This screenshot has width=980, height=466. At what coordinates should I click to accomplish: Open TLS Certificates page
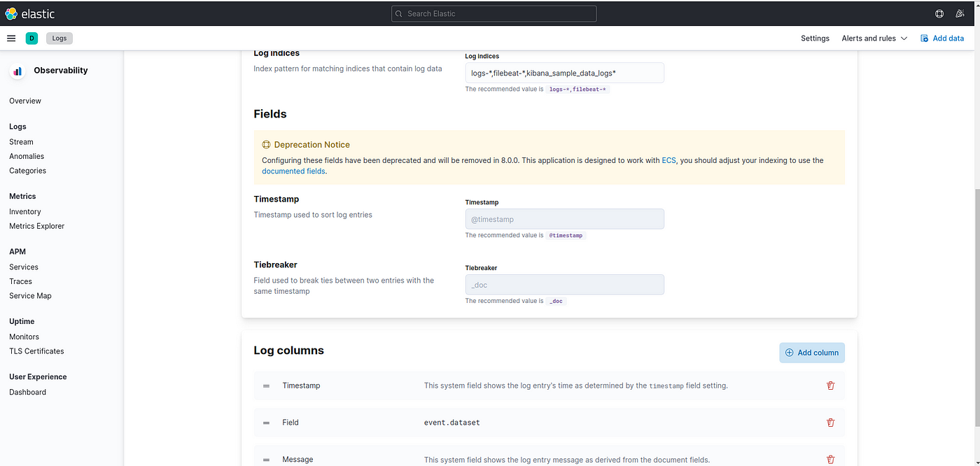(36, 351)
